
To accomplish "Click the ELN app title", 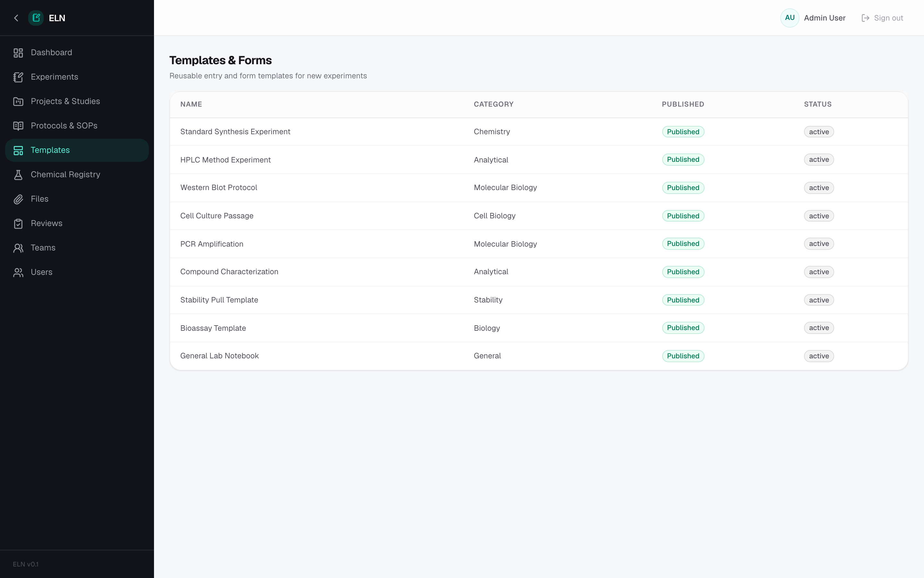I will click(57, 18).
